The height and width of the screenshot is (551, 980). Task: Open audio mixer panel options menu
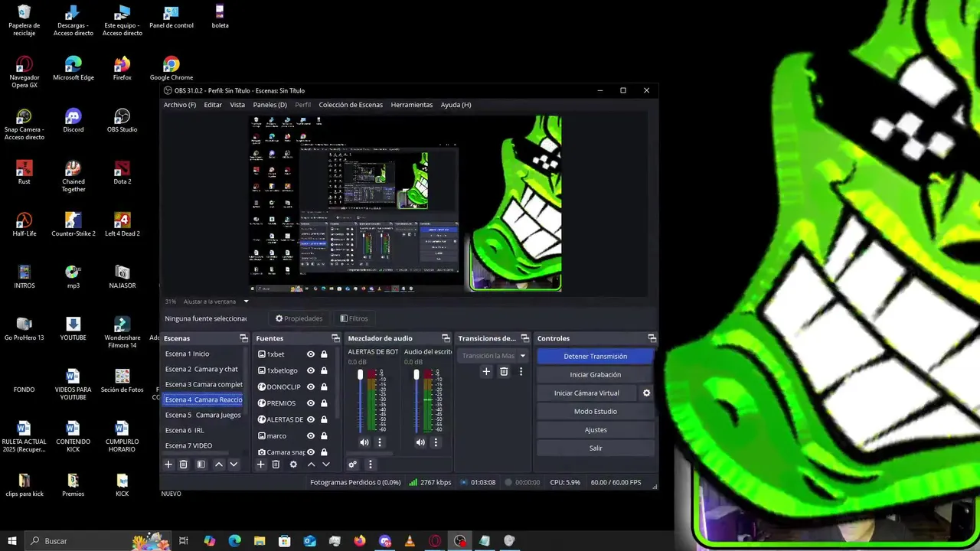click(371, 465)
